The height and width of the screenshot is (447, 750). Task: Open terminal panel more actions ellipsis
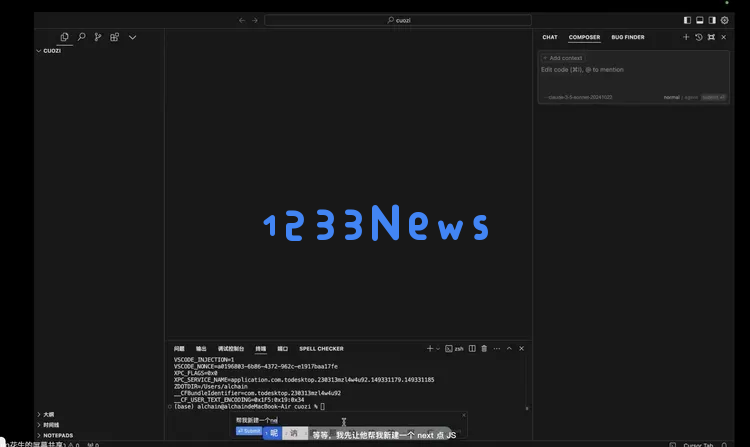(497, 349)
